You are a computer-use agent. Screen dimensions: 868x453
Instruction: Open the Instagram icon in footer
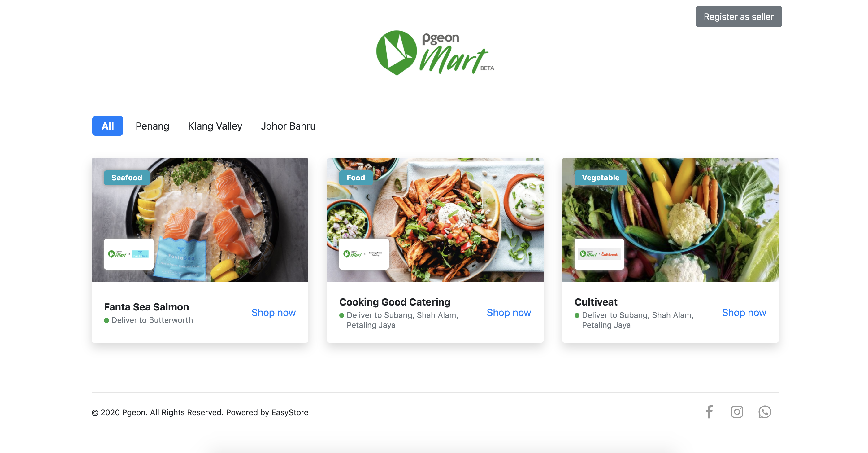(x=737, y=412)
